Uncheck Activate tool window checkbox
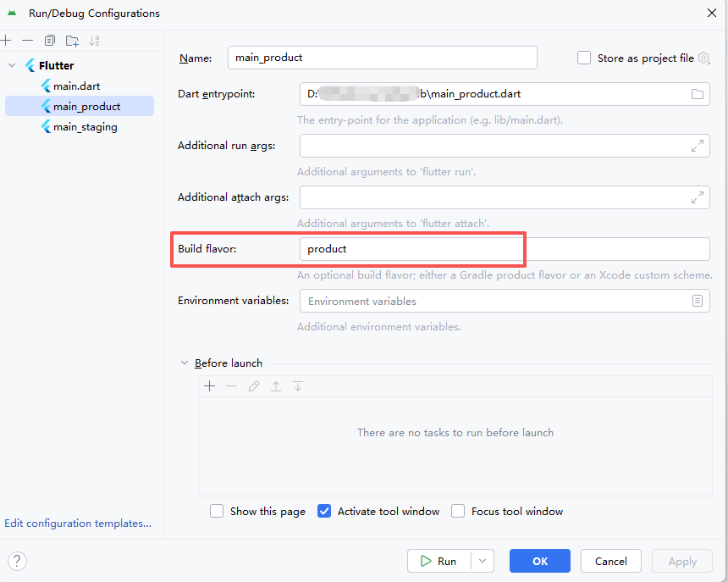This screenshot has height=582, width=728. (x=324, y=511)
